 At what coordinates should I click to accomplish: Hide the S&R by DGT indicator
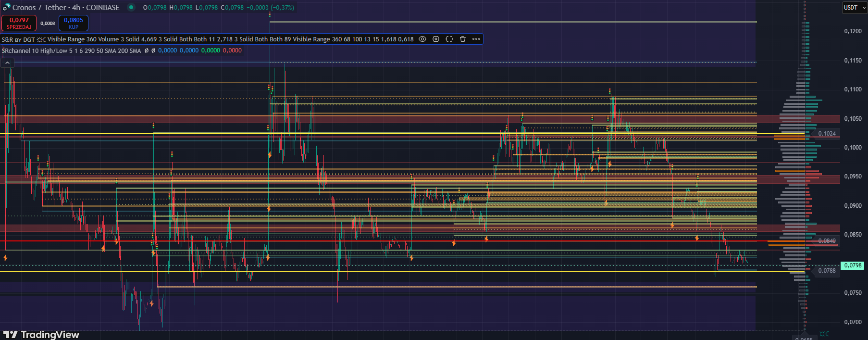point(422,39)
